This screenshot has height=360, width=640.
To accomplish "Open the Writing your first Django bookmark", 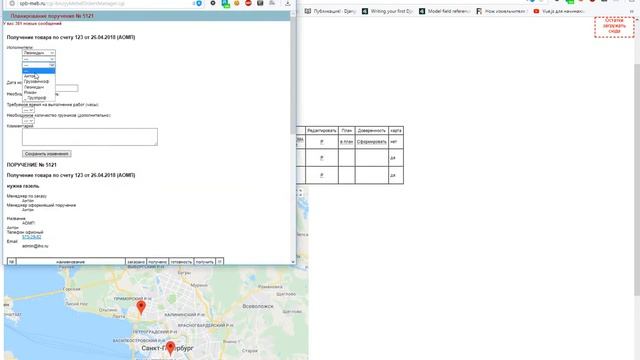I will pyautogui.click(x=388, y=11).
